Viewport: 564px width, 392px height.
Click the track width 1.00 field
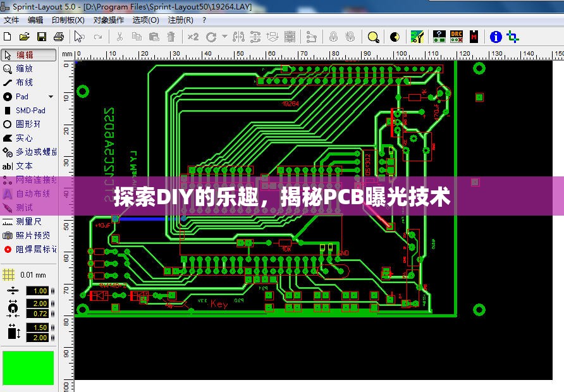click(x=37, y=291)
